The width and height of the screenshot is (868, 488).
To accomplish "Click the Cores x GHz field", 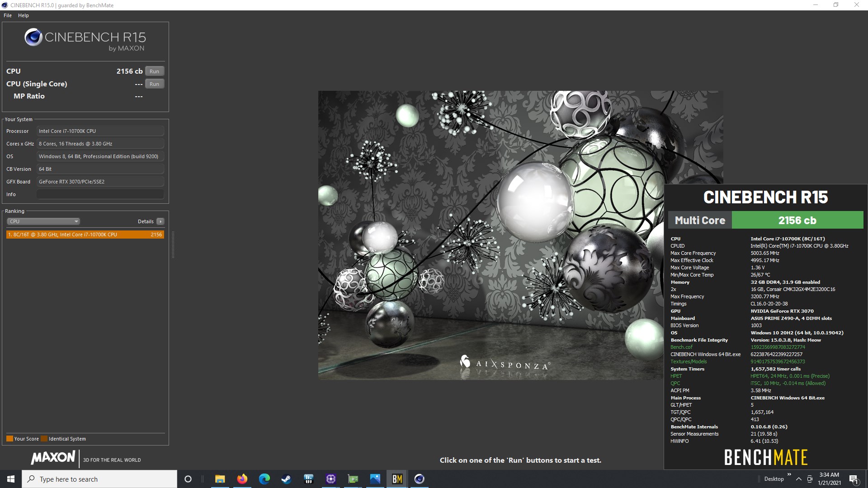I will coord(100,144).
